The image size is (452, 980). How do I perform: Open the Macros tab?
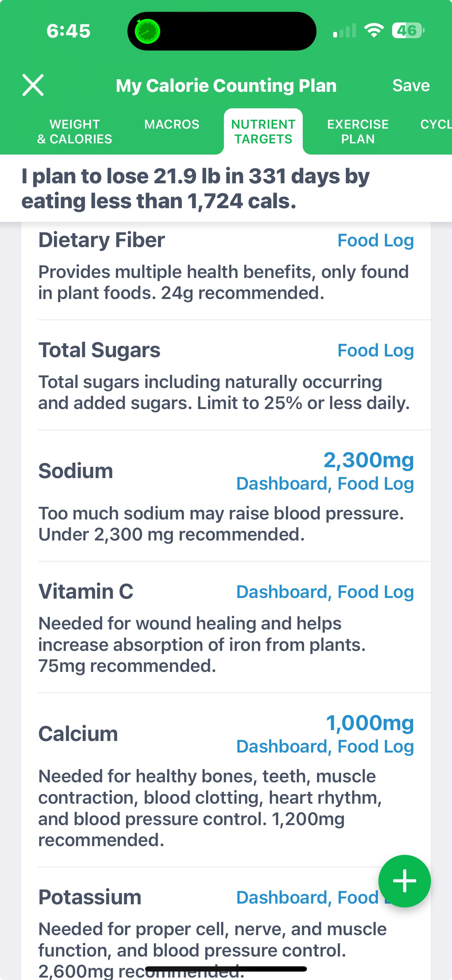point(172,124)
